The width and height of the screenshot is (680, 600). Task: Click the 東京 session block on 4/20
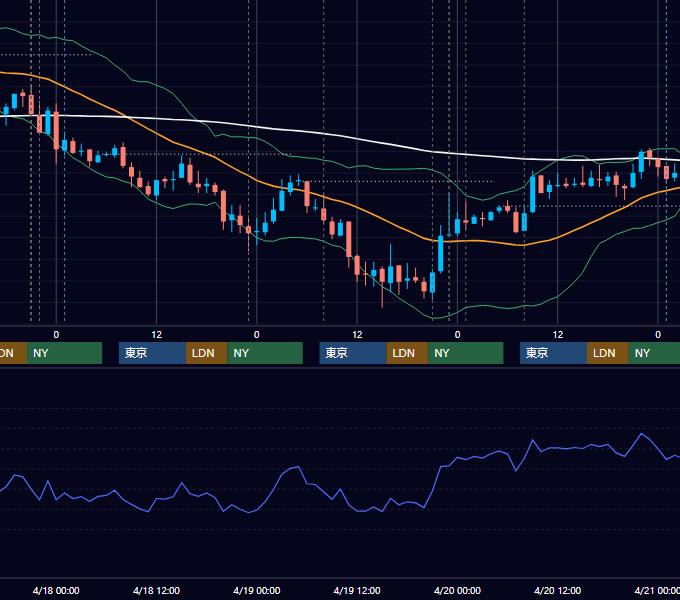point(554,353)
